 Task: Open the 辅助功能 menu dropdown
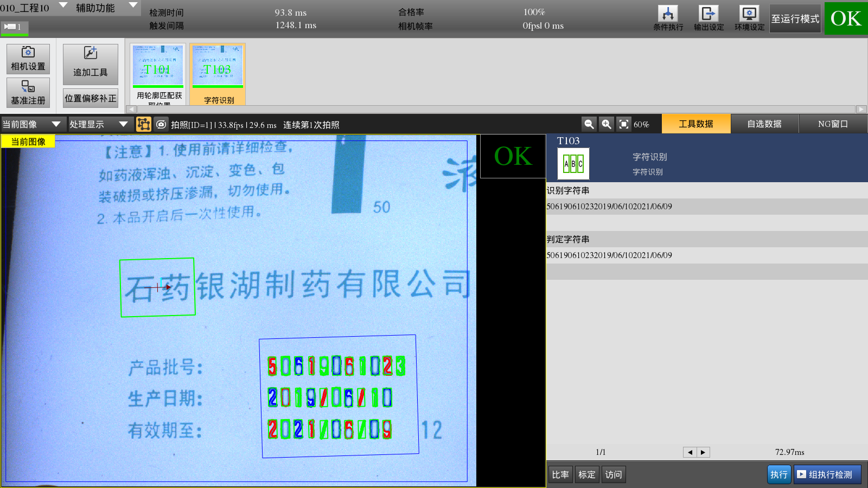click(x=106, y=8)
